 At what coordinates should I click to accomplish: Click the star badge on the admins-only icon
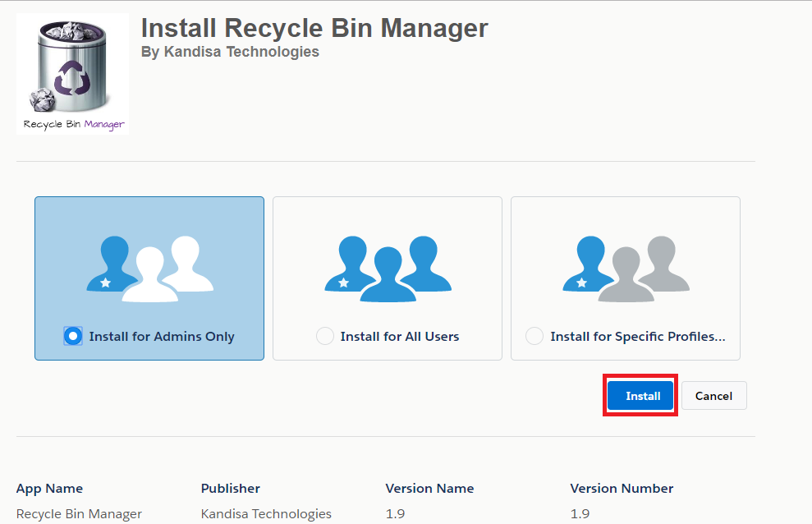point(106,283)
